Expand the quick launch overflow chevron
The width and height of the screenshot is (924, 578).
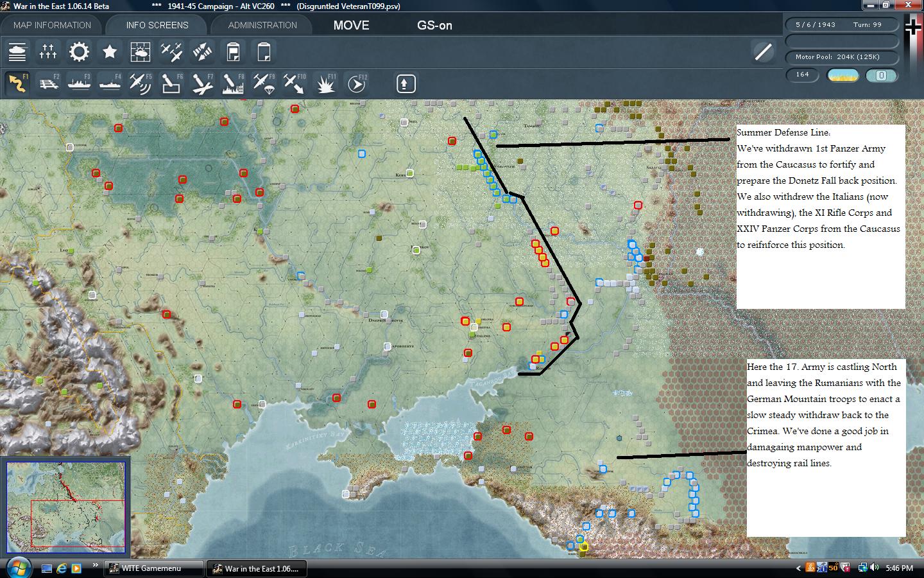pos(95,565)
